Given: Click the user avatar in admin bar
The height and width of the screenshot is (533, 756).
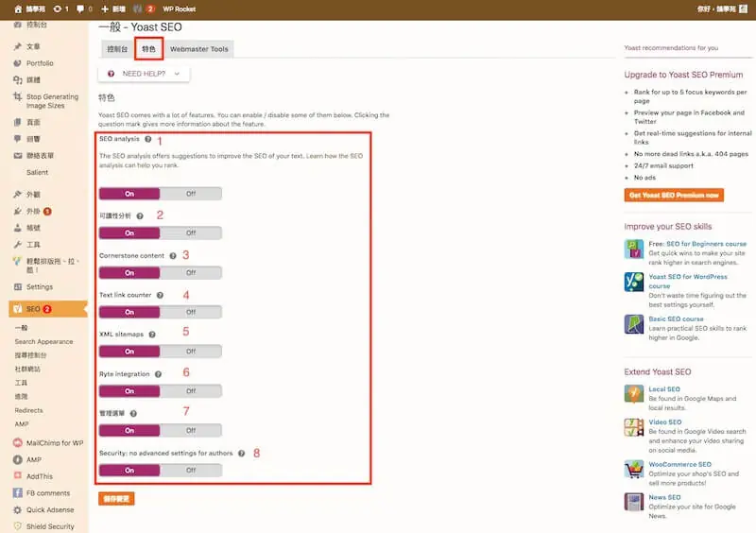Looking at the screenshot, I should (743, 9).
